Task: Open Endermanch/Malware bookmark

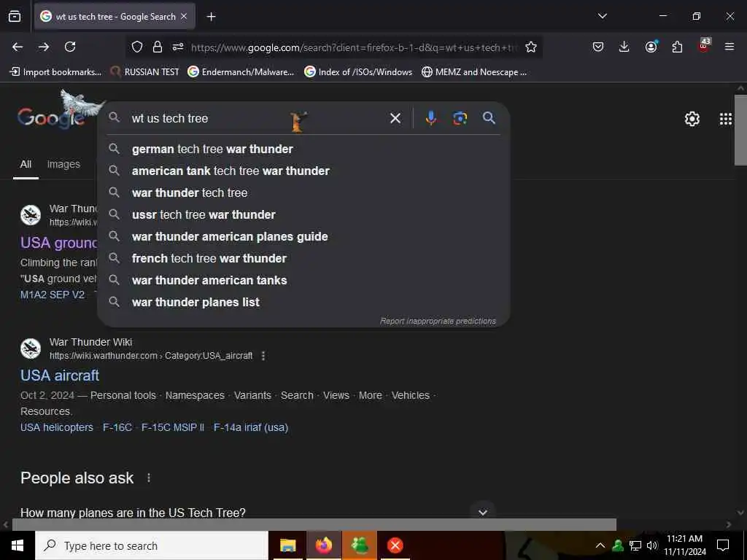Action: point(241,72)
